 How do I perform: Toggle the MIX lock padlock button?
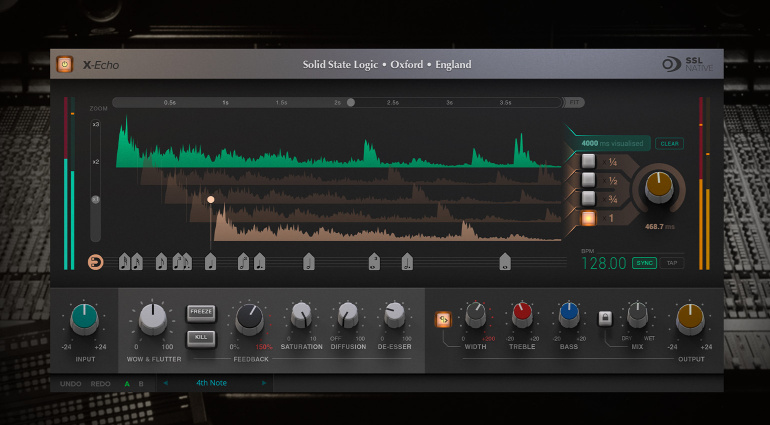(x=605, y=319)
